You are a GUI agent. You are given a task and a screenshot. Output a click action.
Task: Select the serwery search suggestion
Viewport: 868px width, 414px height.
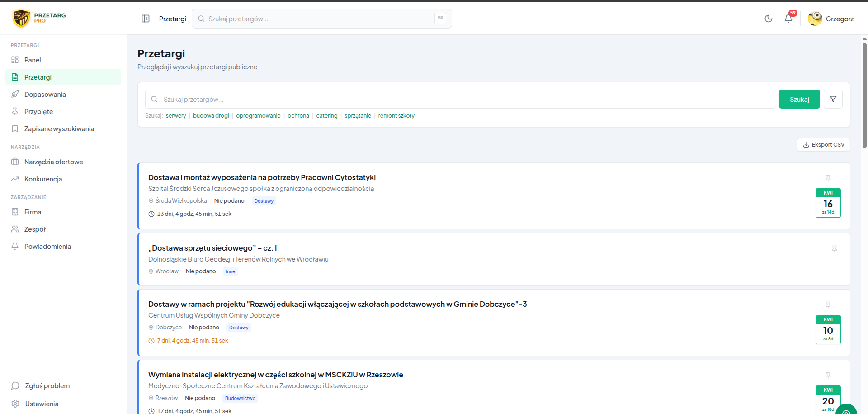coord(176,116)
